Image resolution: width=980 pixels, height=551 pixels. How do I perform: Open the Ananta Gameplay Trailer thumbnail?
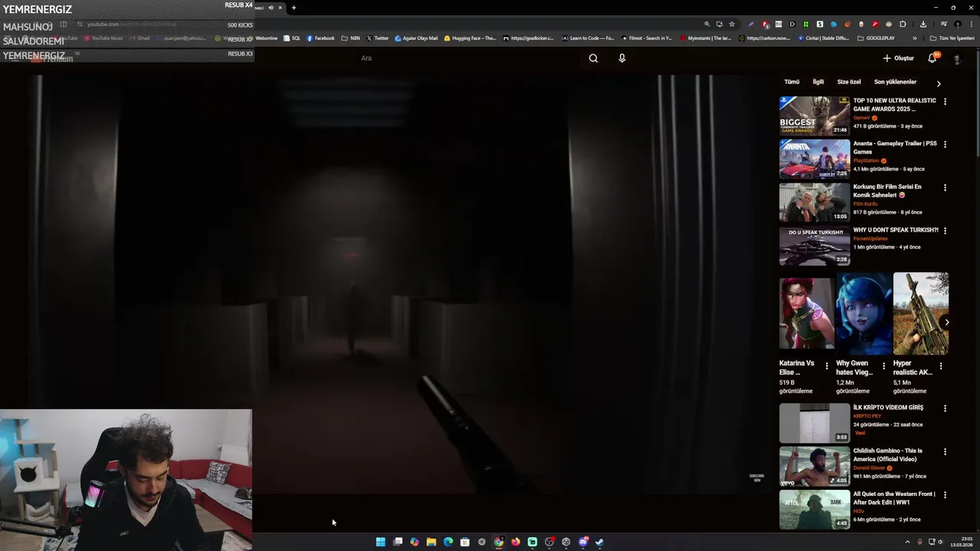coord(815,158)
